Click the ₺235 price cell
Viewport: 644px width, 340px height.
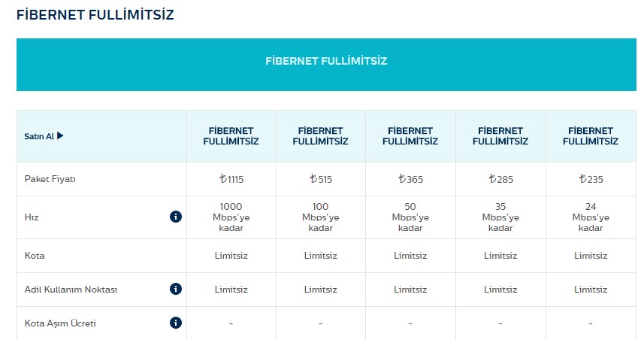click(591, 180)
